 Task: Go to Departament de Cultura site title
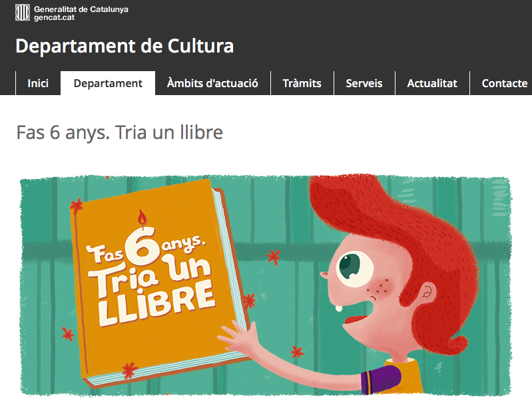[125, 46]
